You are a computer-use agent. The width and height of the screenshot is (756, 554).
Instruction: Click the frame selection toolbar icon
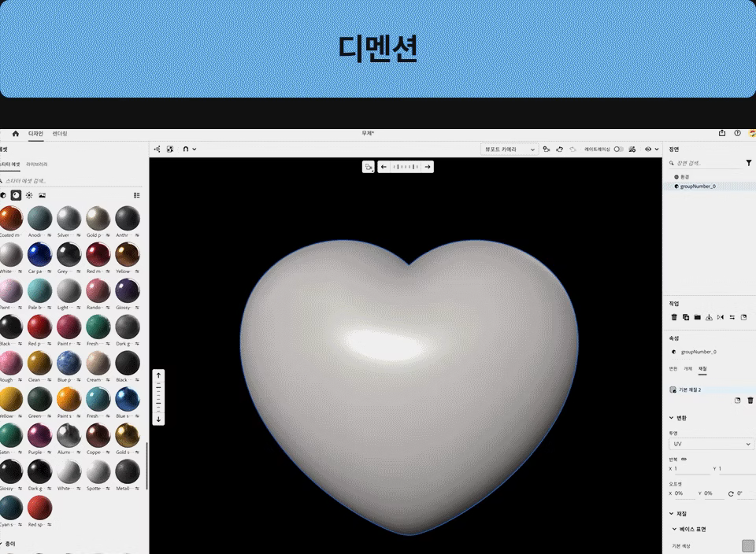coord(170,150)
